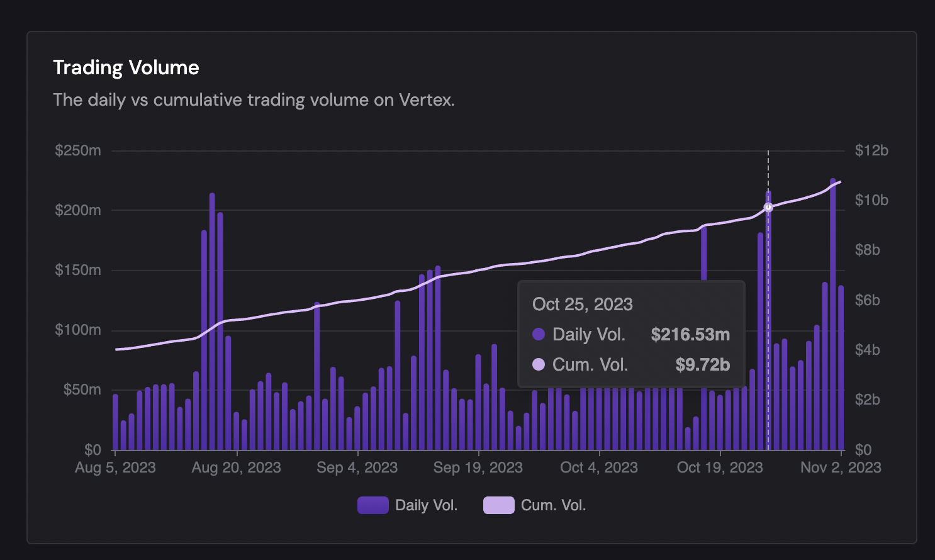This screenshot has height=560, width=935.
Task: Toggle the Daily Vol. legend color swatch
Action: point(372,505)
